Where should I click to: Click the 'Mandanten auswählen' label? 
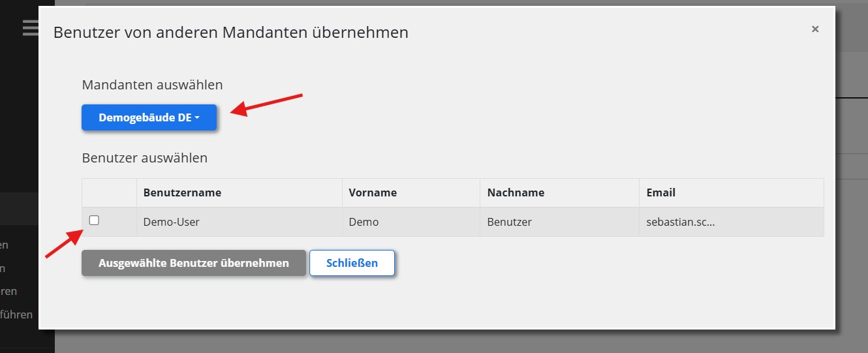(152, 85)
